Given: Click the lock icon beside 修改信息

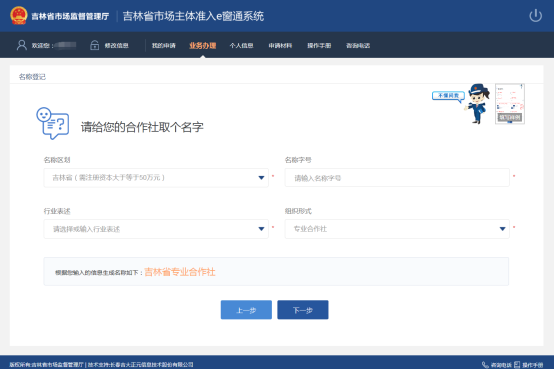Looking at the screenshot, I should (94, 45).
